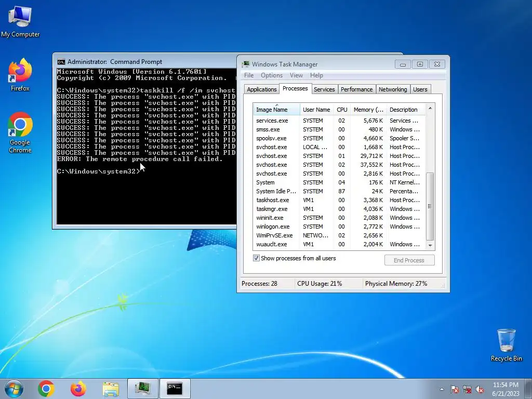Open the View menu in Task Manager
The image size is (532, 399).
pyautogui.click(x=296, y=75)
